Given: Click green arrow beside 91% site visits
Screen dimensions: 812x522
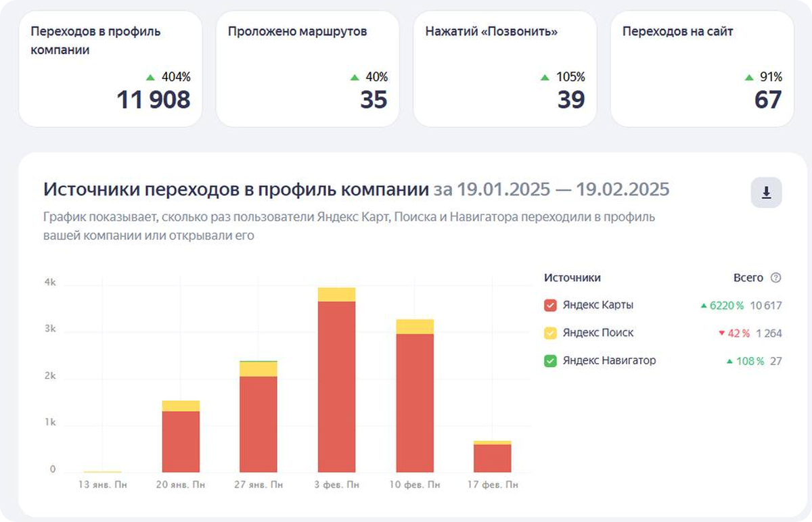Looking at the screenshot, I should point(748,77).
